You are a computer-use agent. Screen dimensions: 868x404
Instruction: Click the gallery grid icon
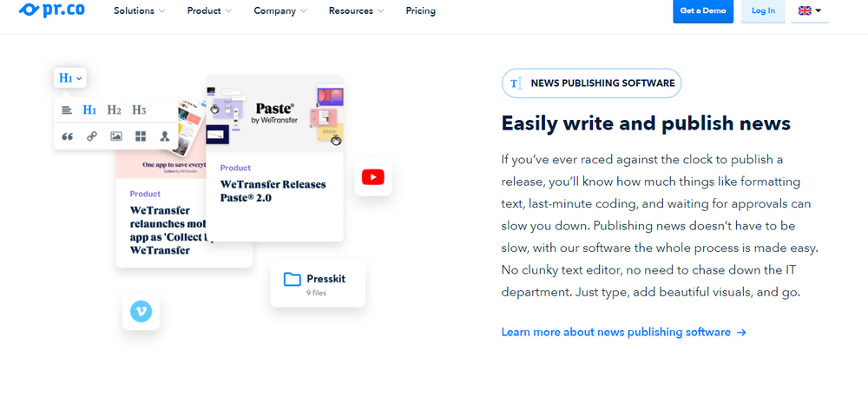(x=141, y=136)
